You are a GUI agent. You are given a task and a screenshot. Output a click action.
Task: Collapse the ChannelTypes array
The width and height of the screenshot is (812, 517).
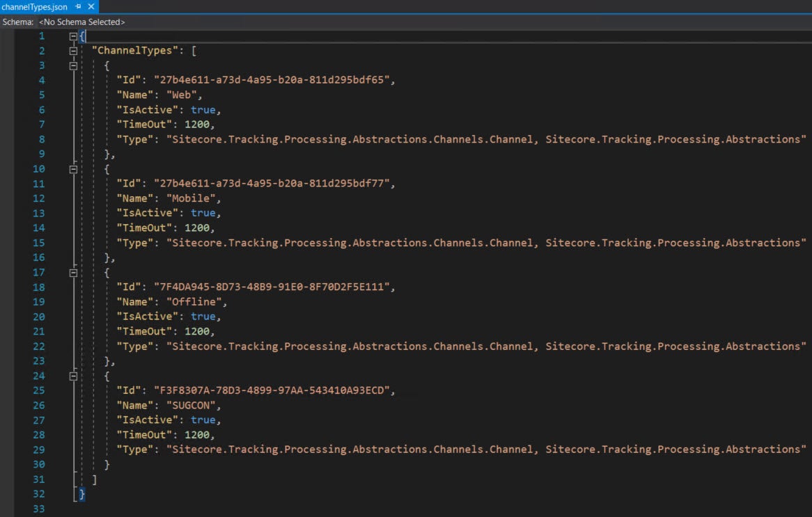72,50
